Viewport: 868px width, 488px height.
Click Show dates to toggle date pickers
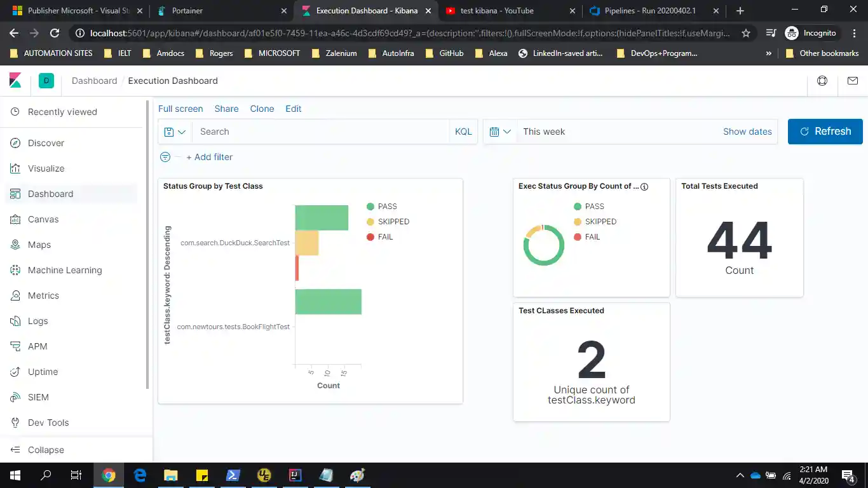click(x=747, y=132)
